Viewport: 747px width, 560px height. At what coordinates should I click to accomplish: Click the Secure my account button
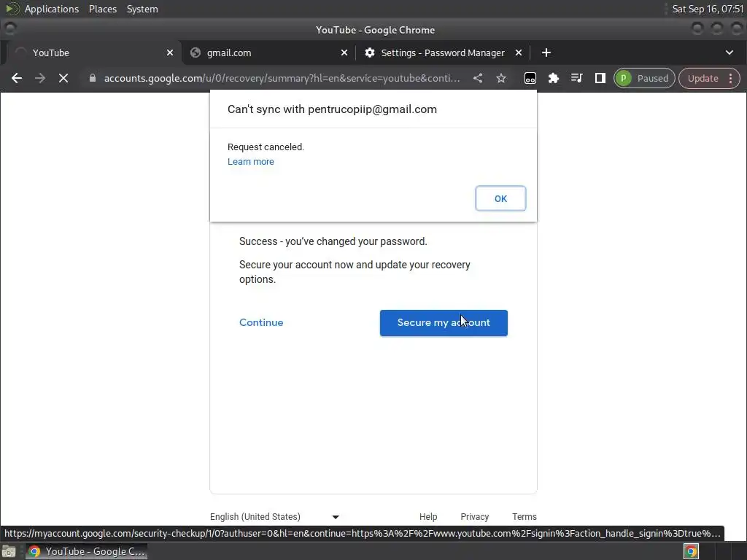444,323
